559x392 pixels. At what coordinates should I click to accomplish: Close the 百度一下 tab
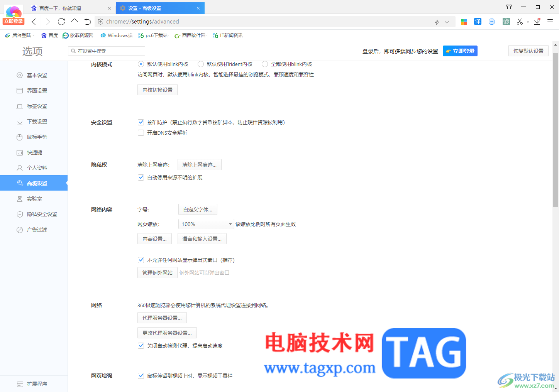[x=109, y=8]
